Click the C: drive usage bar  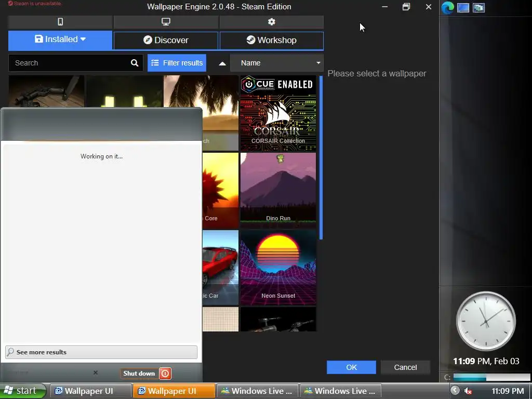tap(491, 377)
